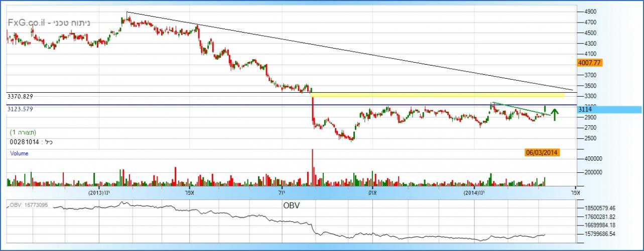Image resolution: width=644 pixels, height=251 pixels.
Task: Click the green upward arrow annotation
Action: coord(555,114)
